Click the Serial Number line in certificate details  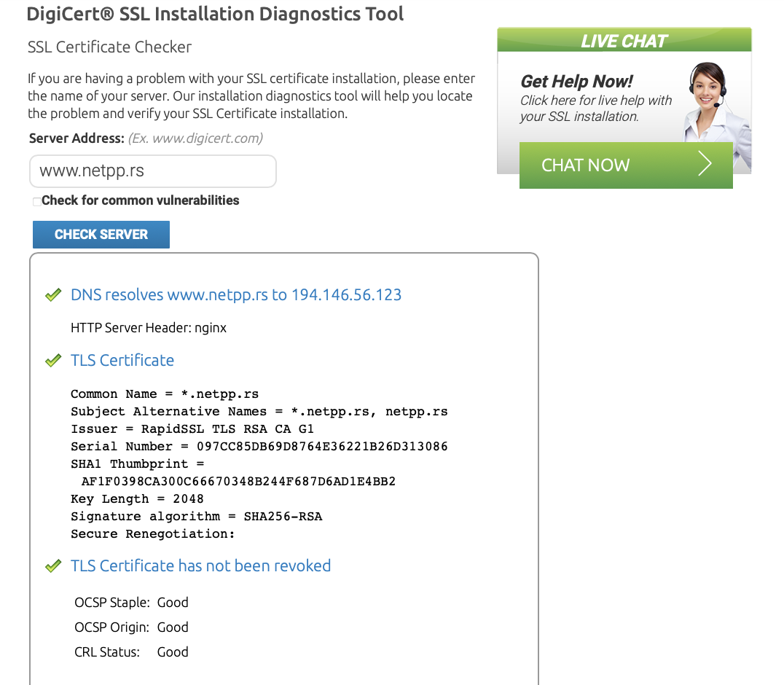coord(259,447)
